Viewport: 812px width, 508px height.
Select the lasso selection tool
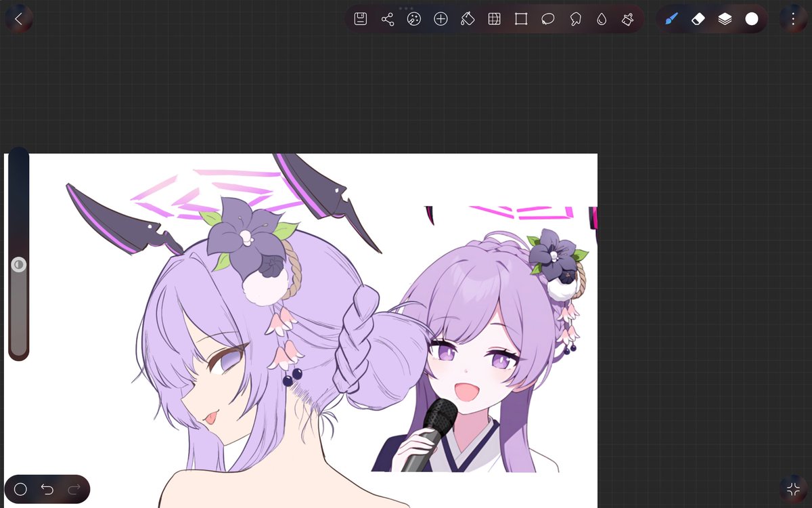548,19
